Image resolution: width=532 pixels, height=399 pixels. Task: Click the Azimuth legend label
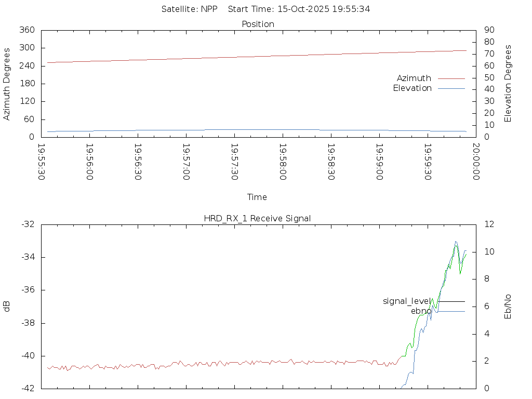[414, 78]
